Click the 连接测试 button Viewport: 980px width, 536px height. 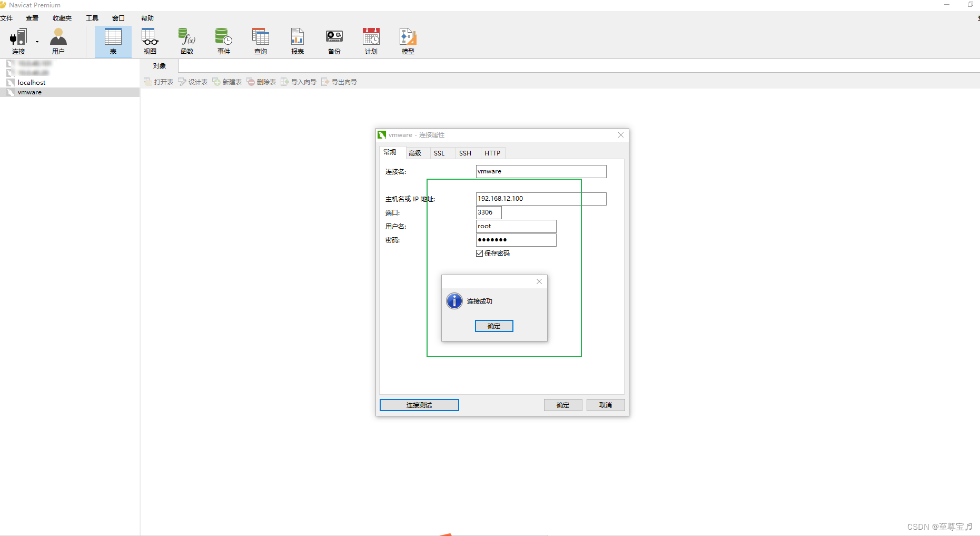pos(419,405)
